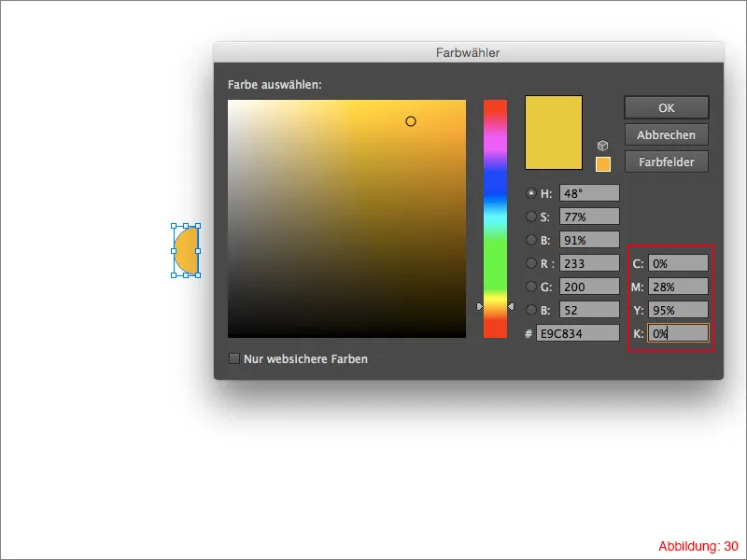Click the large yellow new color preview

point(554,133)
